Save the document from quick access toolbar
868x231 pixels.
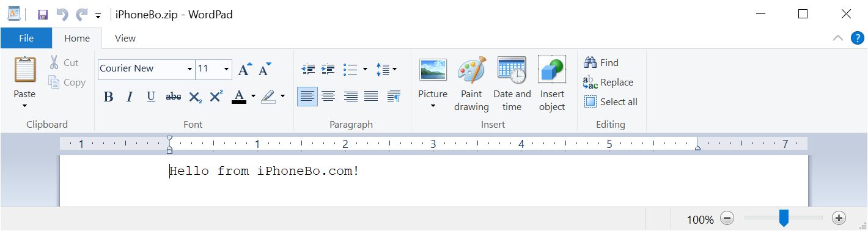pos(43,14)
